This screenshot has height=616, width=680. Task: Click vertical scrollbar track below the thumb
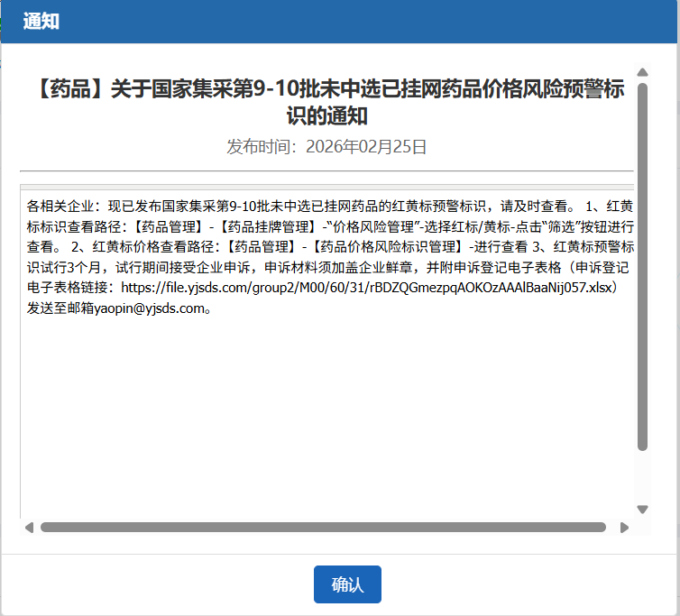coord(642,476)
